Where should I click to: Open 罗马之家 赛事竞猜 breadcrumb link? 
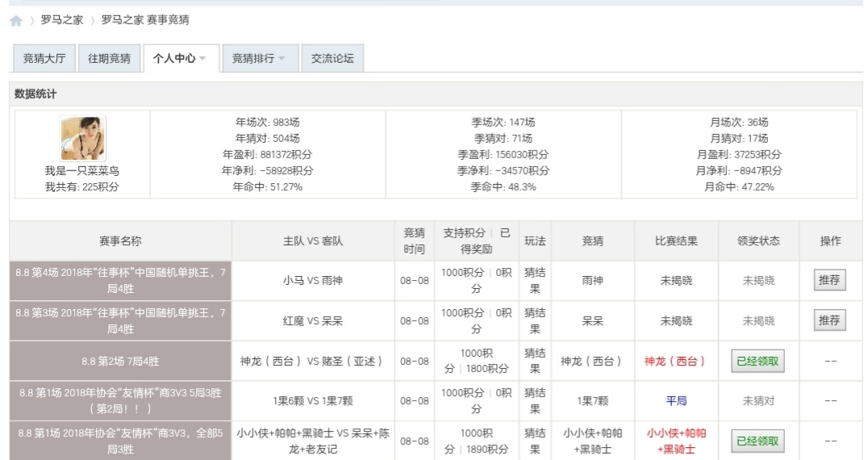coord(145,20)
